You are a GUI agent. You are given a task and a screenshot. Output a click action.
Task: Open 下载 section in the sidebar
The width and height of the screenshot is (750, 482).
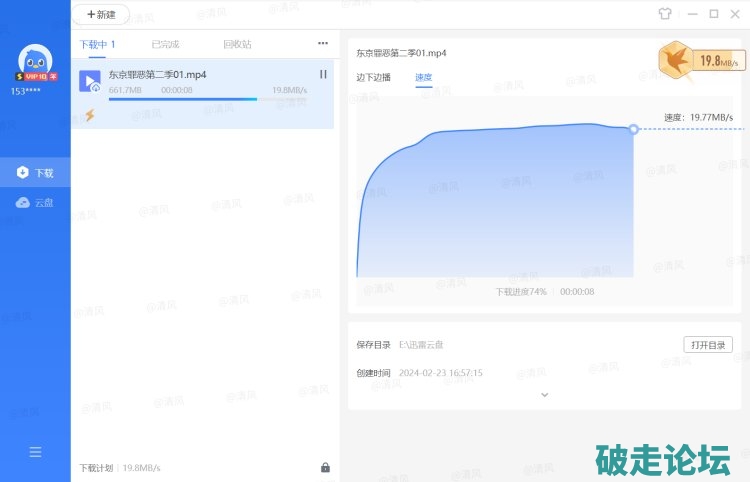[x=35, y=173]
